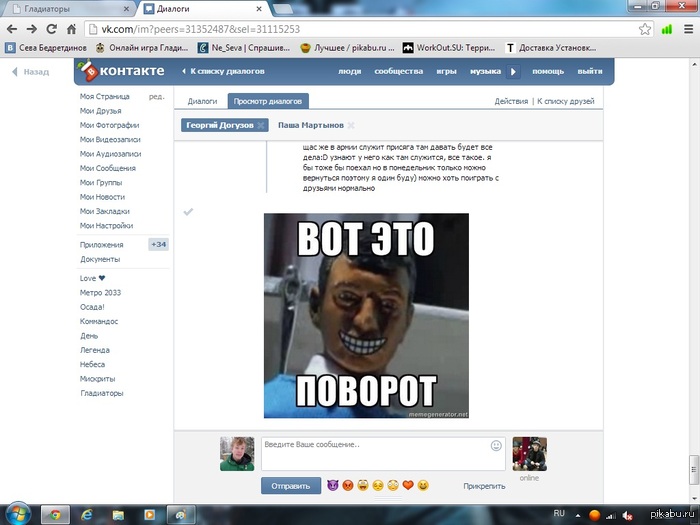The width and height of the screenshot is (700, 525).
Task: Open Windows Explorer folder in taskbar
Action: 118,515
